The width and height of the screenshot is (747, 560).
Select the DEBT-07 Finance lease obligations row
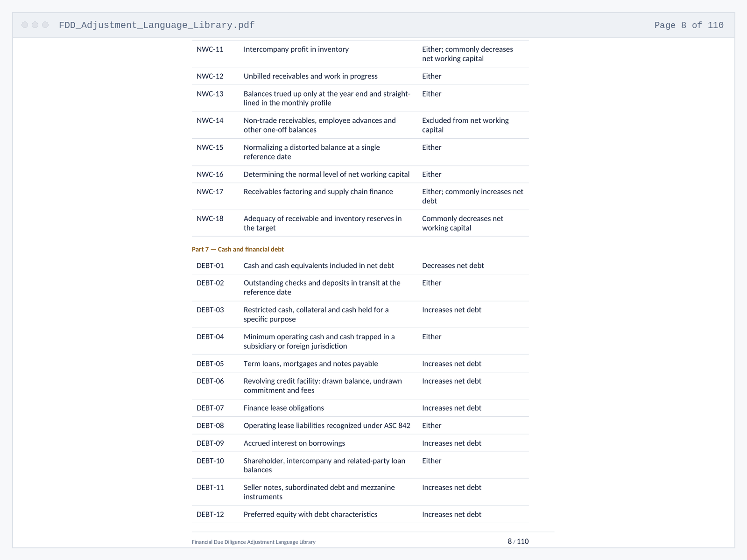360,408
